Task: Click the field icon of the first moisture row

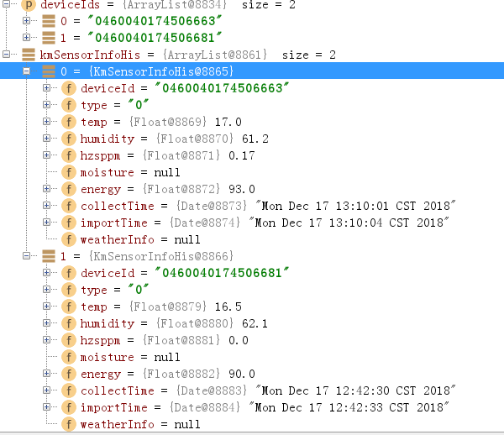Action: pyautogui.click(x=69, y=172)
